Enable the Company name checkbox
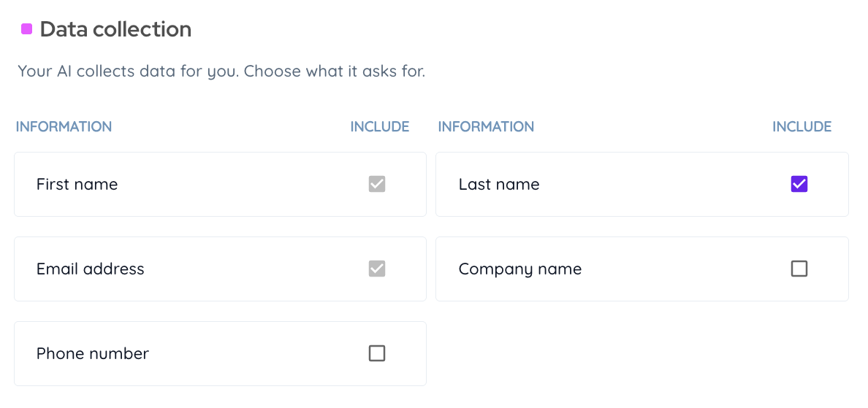 click(x=799, y=269)
